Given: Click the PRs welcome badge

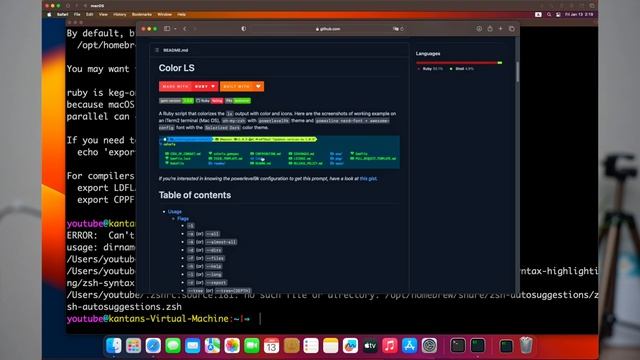Looking at the screenshot, I should 238,100.
